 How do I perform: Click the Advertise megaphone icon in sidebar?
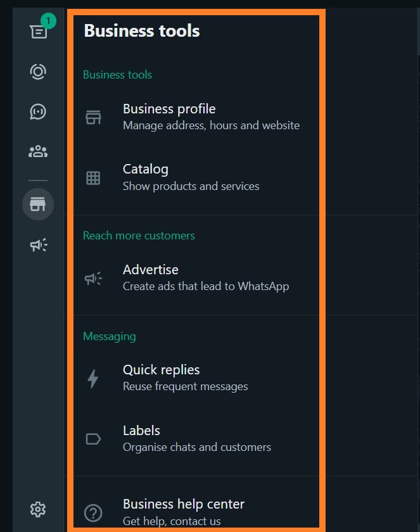38,245
